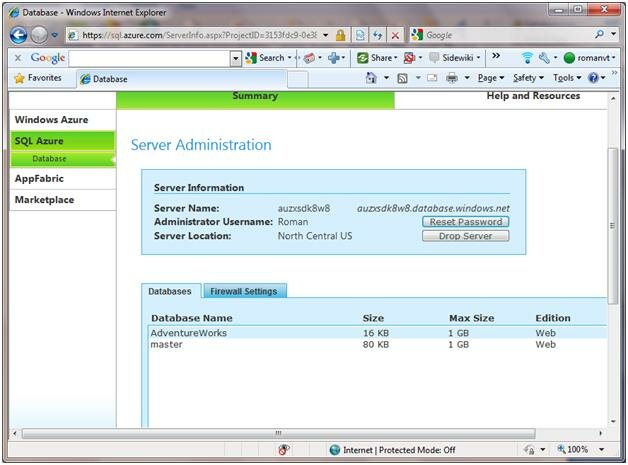Click the search magnifier icon
The height and width of the screenshot is (465, 628).
point(600,34)
